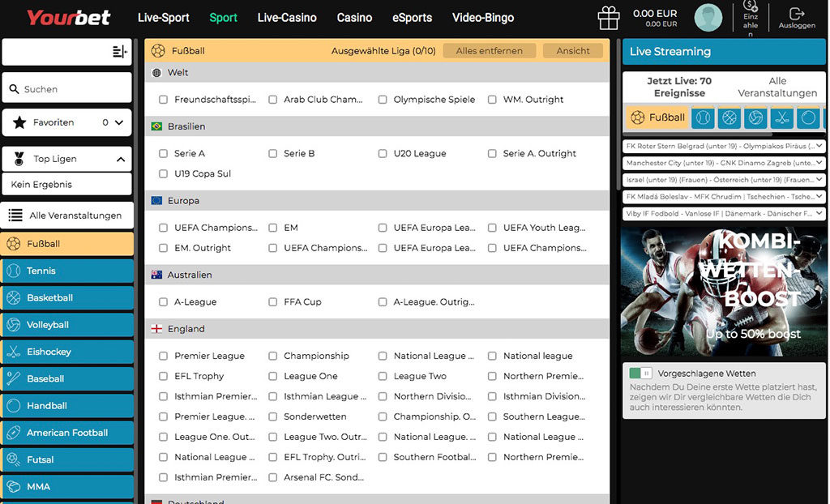
Task: Tick the Serie A league checkbox
Action: point(164,153)
